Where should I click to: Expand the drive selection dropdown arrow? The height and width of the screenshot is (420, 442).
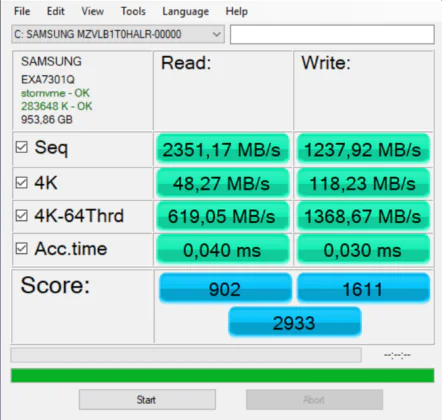217,34
